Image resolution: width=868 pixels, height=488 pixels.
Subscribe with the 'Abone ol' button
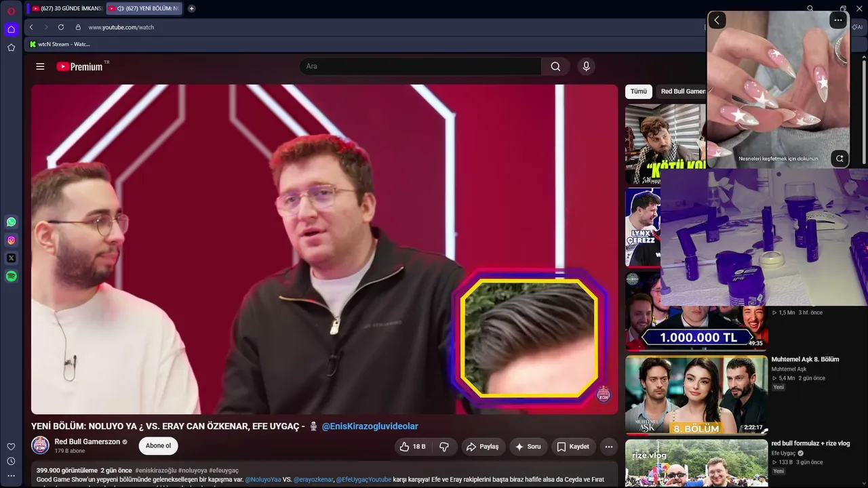(x=159, y=446)
